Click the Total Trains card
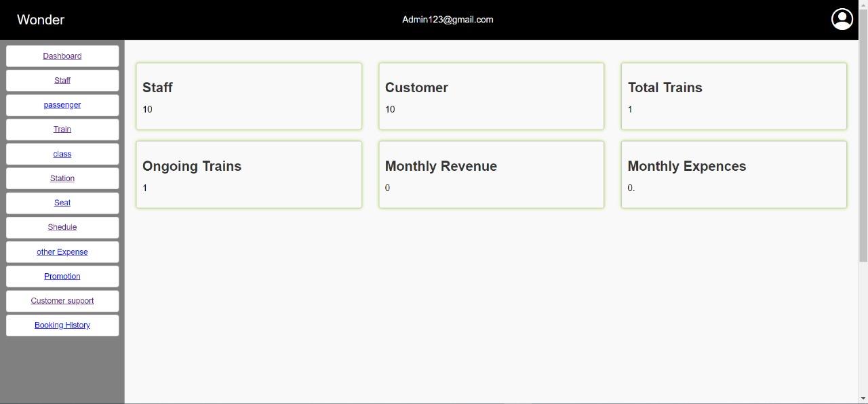The image size is (868, 404). [734, 96]
